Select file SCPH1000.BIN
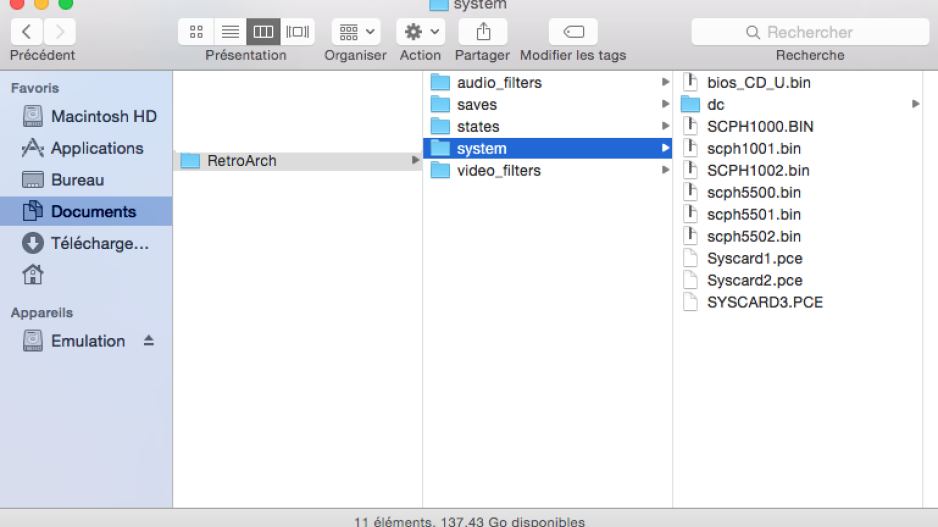The height and width of the screenshot is (527, 938). coord(798,126)
